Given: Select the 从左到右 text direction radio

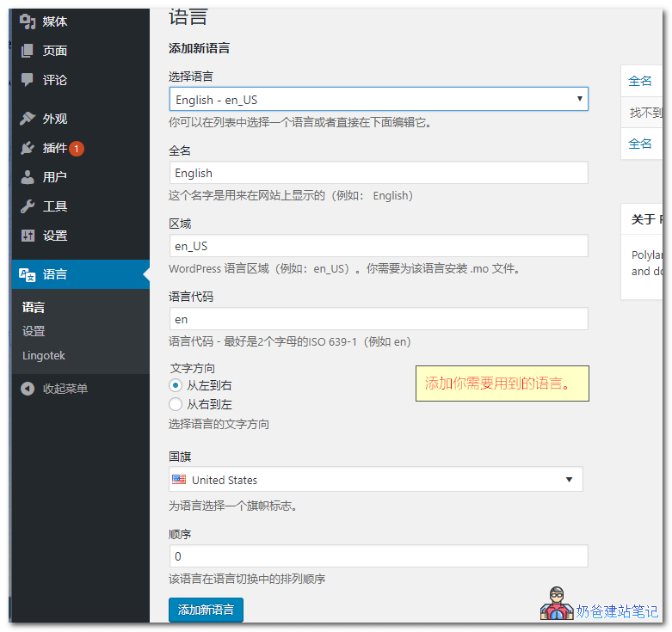Looking at the screenshot, I should point(176,386).
